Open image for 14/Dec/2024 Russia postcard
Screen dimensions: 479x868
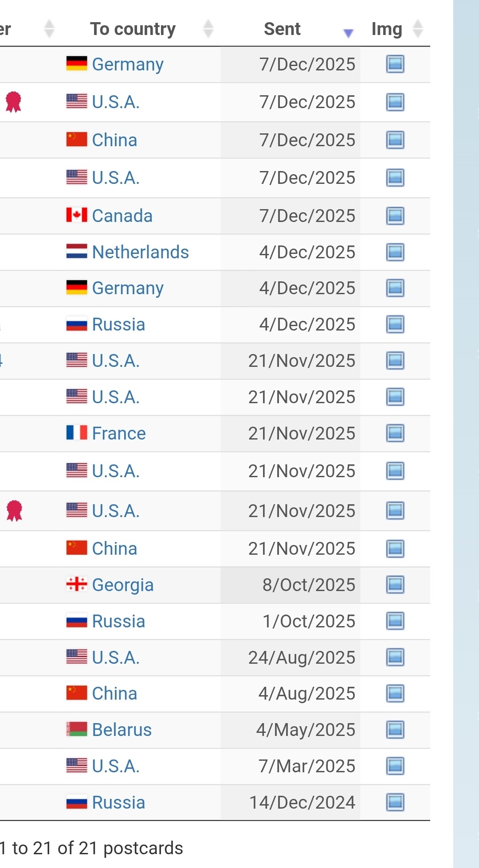(x=395, y=802)
